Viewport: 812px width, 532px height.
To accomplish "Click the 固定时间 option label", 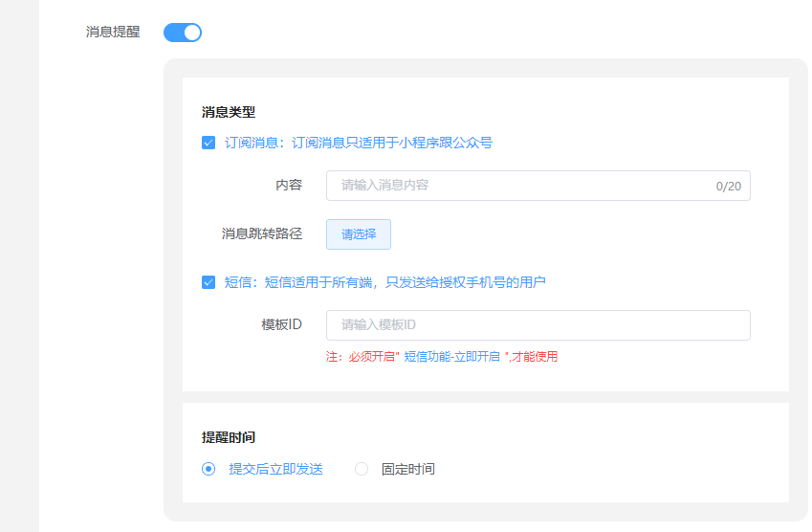I will 408,469.
